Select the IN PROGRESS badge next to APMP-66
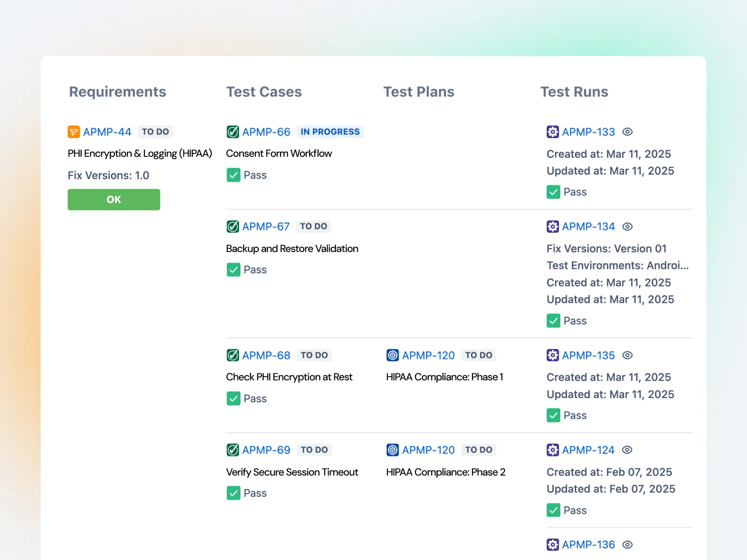This screenshot has height=560, width=747. pos(330,132)
